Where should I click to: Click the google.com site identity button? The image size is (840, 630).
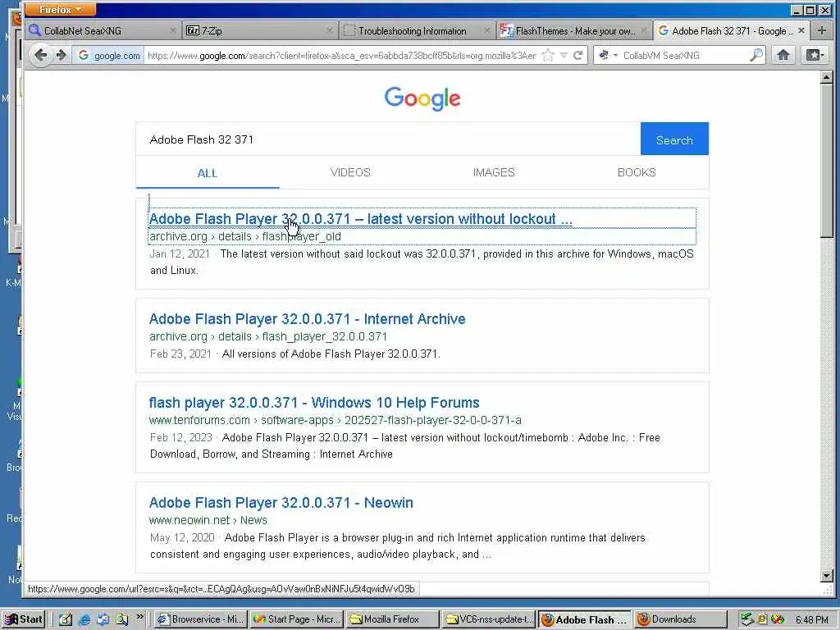coord(109,55)
